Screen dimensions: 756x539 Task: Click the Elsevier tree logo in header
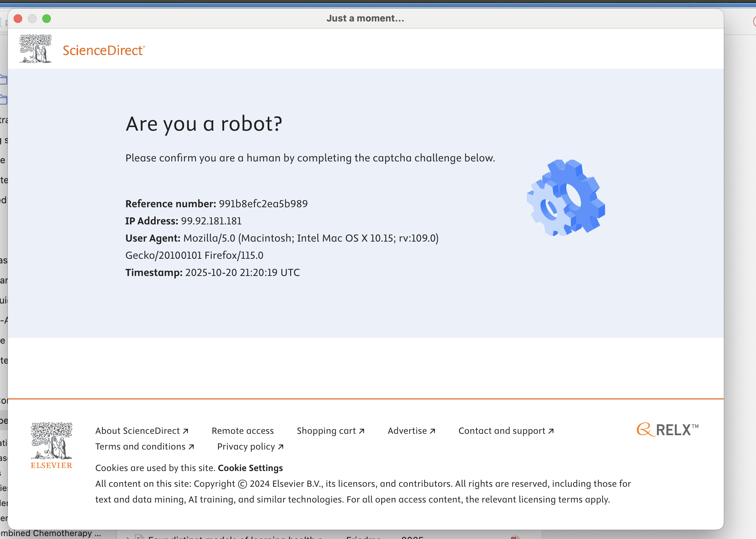pyautogui.click(x=35, y=49)
